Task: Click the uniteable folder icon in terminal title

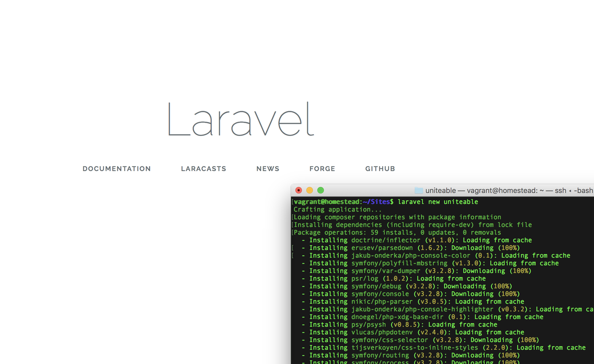Action: (419, 190)
